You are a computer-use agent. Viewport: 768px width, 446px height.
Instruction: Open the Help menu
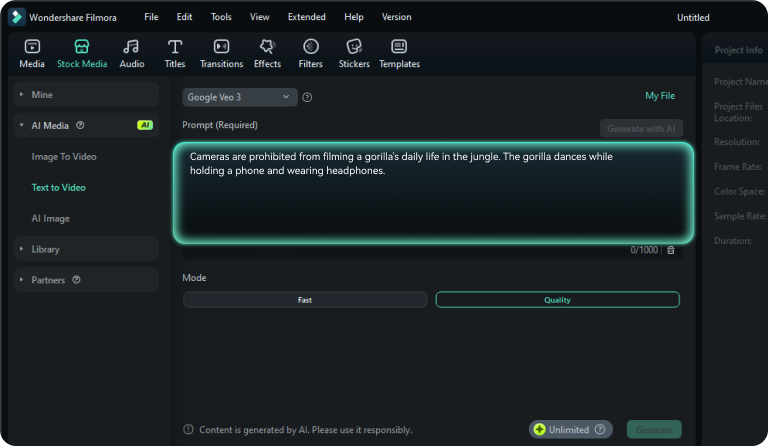354,17
